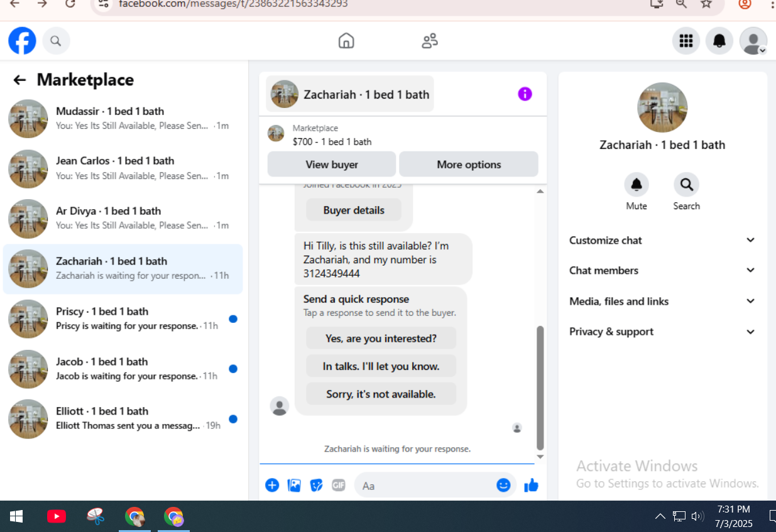Send a thumbs-up like
This screenshot has height=532, width=776.
pyautogui.click(x=532, y=485)
